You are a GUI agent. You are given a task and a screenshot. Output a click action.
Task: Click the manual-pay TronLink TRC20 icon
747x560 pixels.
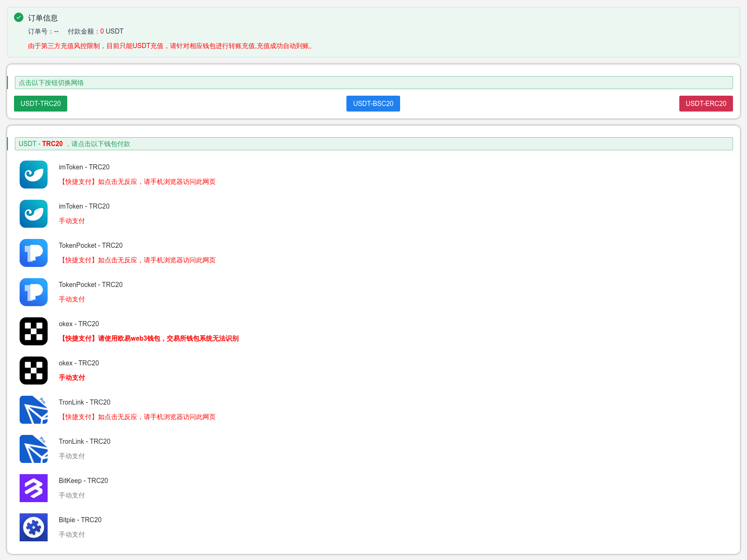coord(34,449)
